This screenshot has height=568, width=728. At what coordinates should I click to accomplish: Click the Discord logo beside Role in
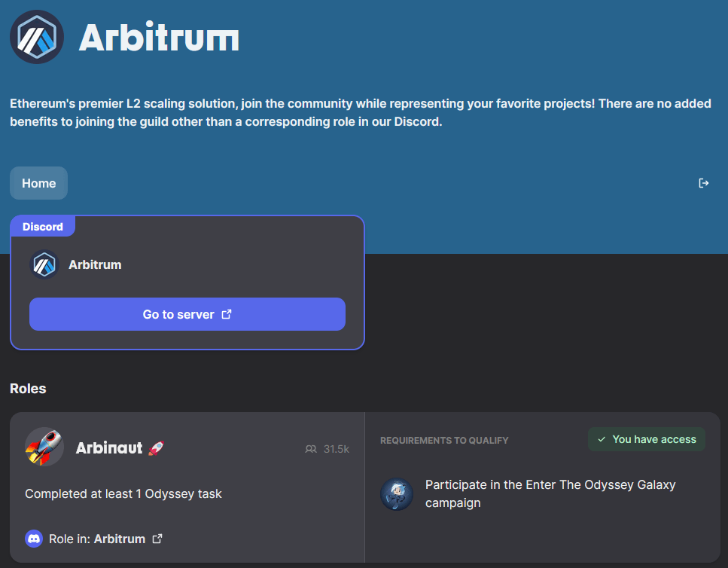pos(34,539)
